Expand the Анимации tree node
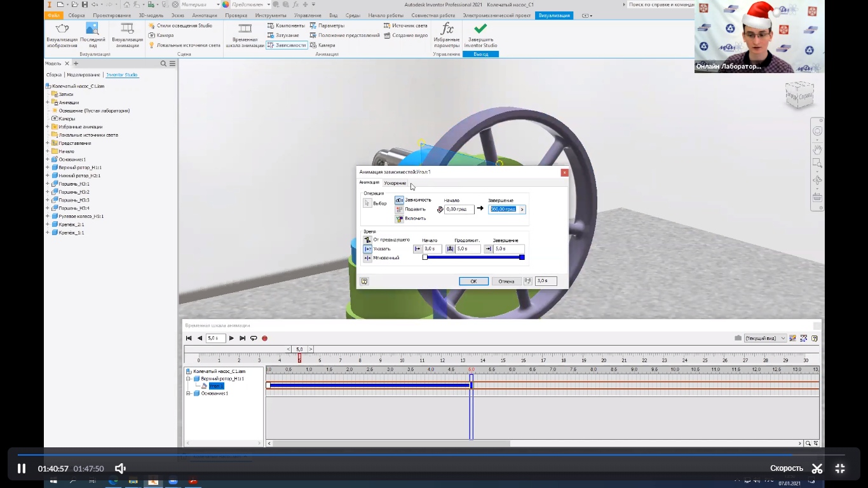Image resolution: width=868 pixels, height=488 pixels. tap(48, 102)
